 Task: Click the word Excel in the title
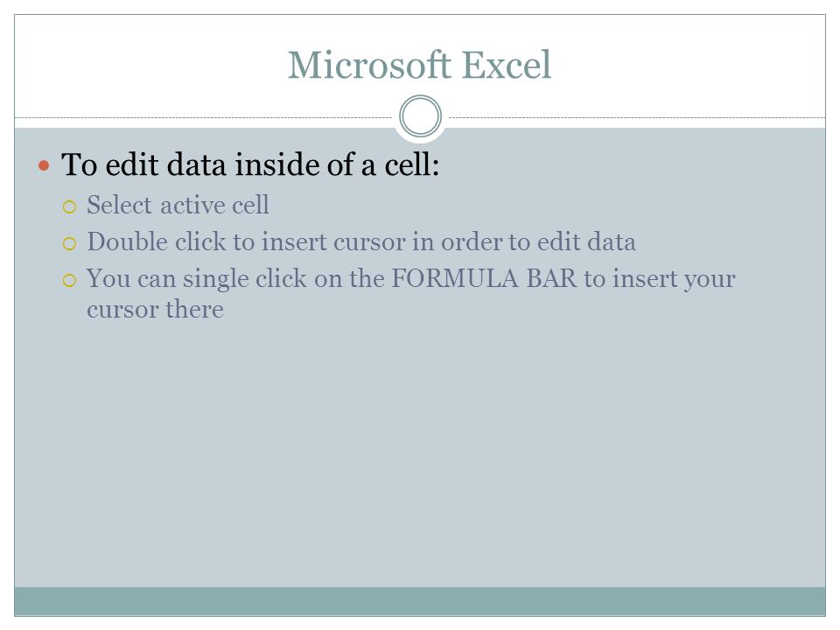[507, 65]
